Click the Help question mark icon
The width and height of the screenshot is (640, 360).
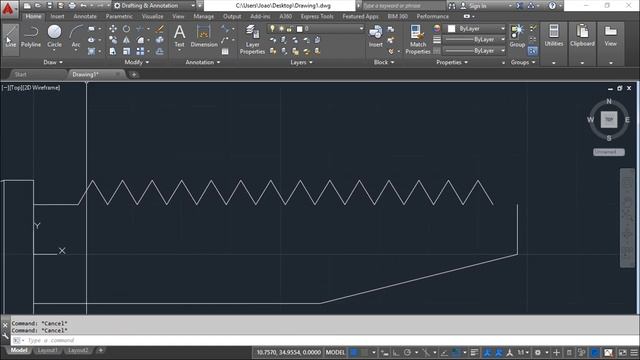552,6
